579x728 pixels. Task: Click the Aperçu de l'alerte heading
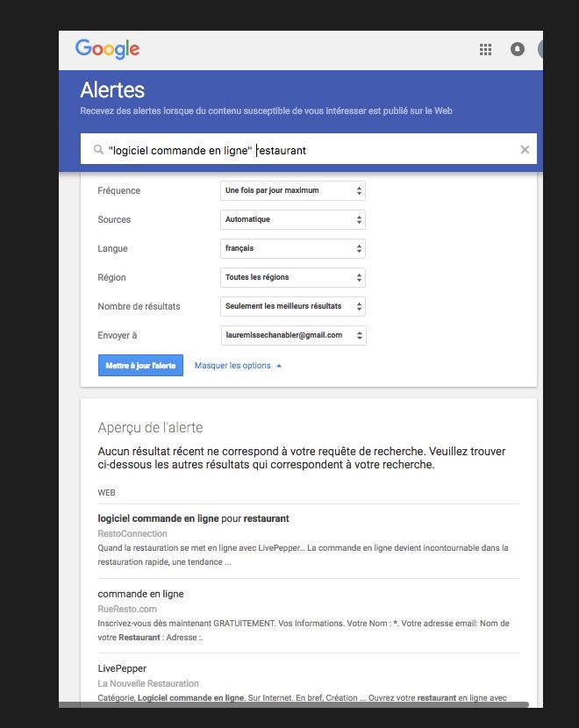click(x=150, y=428)
